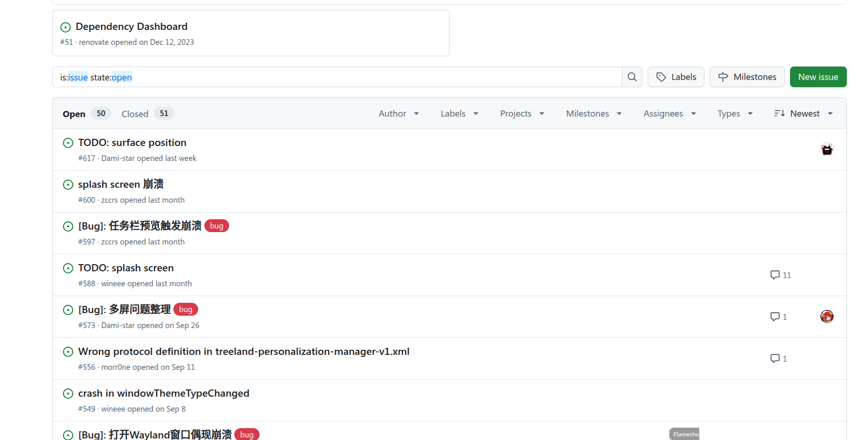Open bug issue 多屏问题整理
The image size is (868, 440).
coord(124,309)
